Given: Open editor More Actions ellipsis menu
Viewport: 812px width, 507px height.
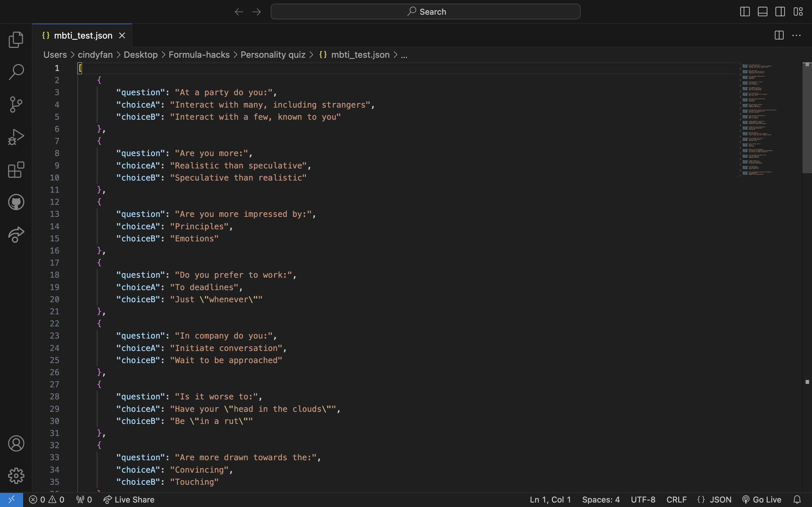Looking at the screenshot, I should click(x=796, y=35).
